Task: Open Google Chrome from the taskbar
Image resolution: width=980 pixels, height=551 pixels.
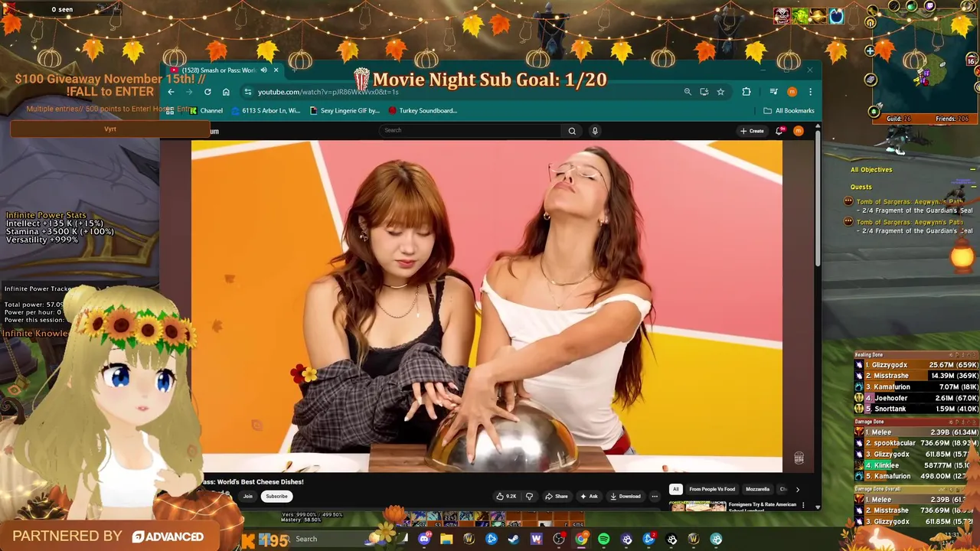Action: click(x=581, y=539)
